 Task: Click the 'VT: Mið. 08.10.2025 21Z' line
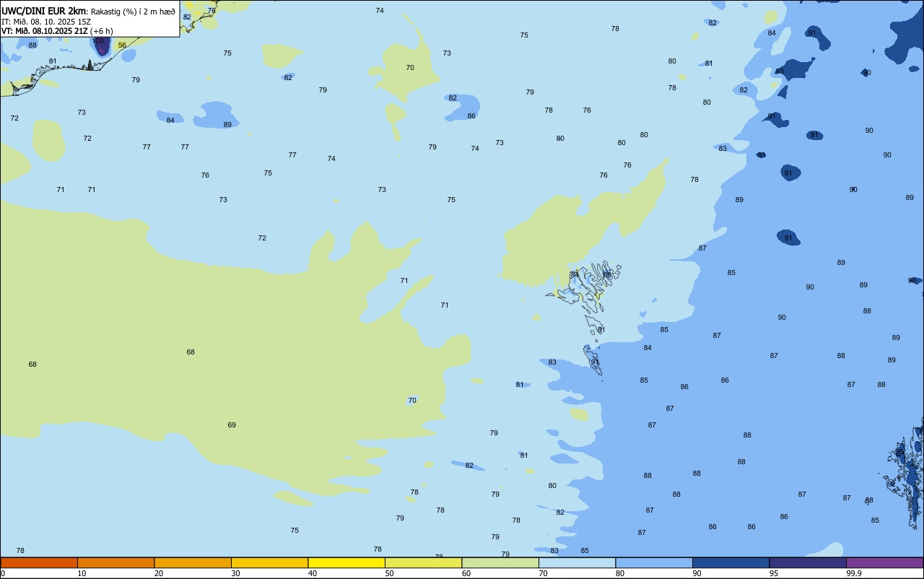coord(45,30)
